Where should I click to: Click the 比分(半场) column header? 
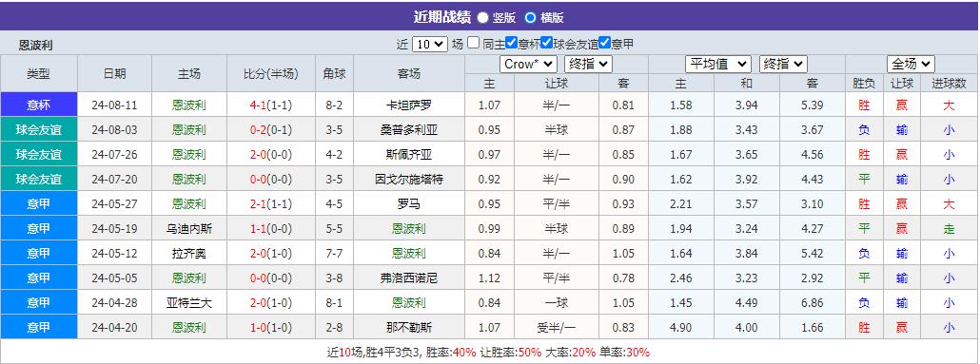[x=271, y=74]
